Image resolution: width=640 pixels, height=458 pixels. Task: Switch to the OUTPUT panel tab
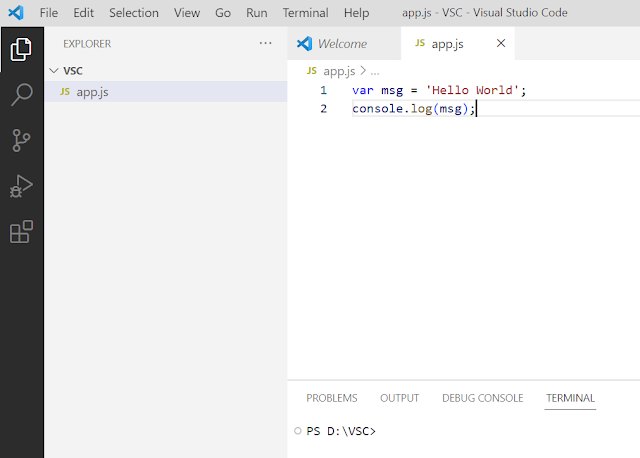coord(400,398)
